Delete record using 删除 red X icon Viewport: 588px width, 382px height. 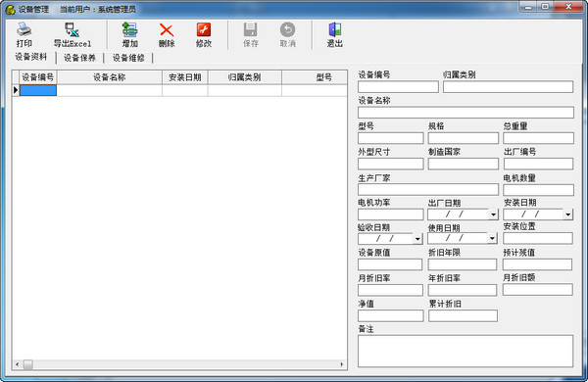click(x=167, y=30)
